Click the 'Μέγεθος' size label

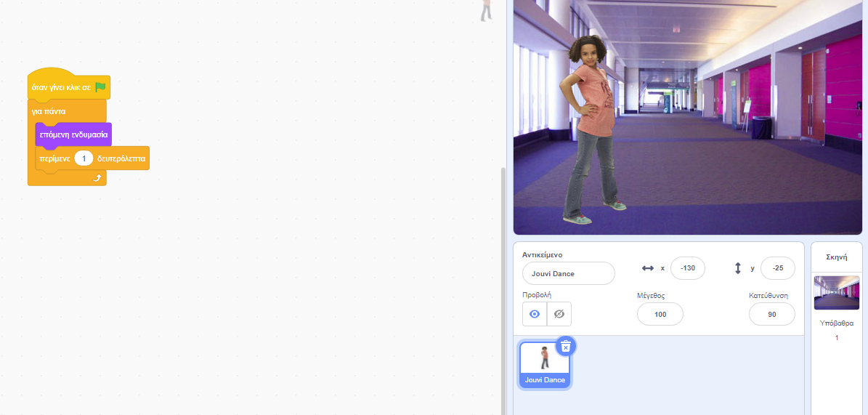[x=651, y=295]
